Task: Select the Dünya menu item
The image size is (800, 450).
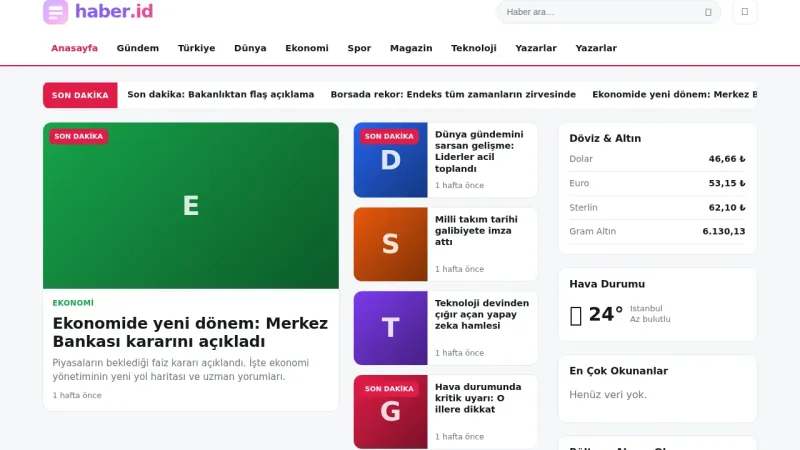Action: pyautogui.click(x=250, y=48)
